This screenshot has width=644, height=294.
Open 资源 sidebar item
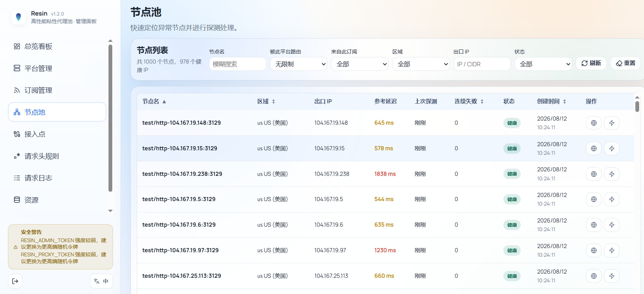pos(57,200)
